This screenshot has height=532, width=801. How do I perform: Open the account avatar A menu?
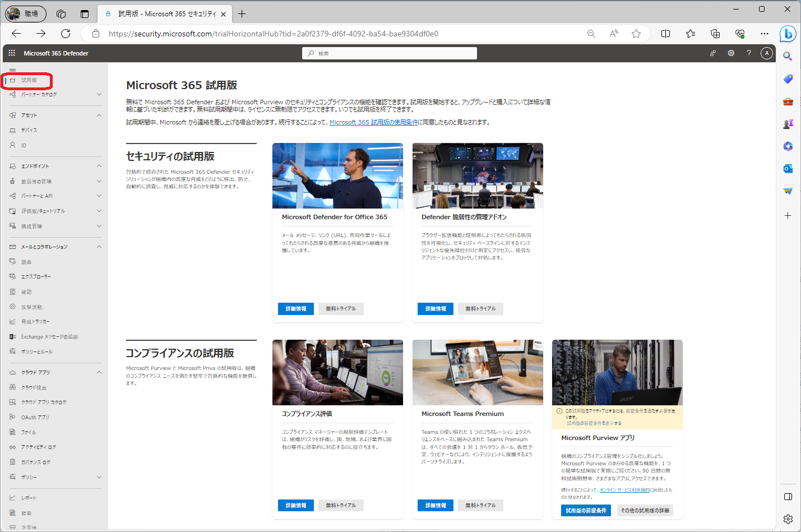[x=767, y=53]
